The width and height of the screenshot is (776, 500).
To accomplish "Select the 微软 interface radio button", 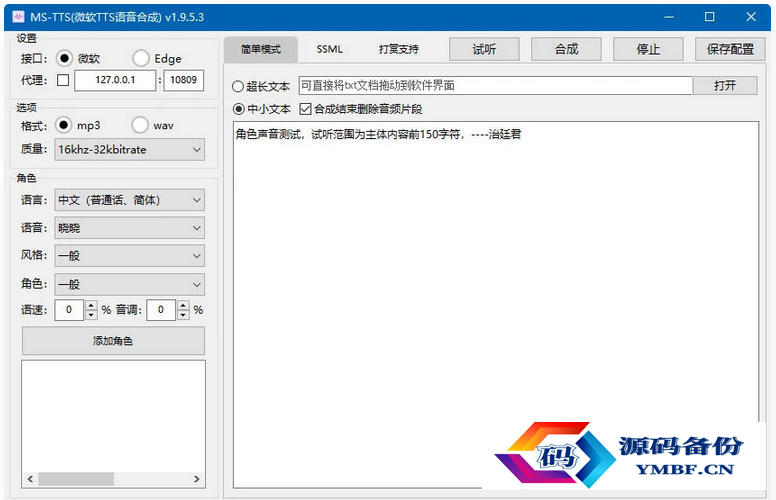I will point(64,58).
